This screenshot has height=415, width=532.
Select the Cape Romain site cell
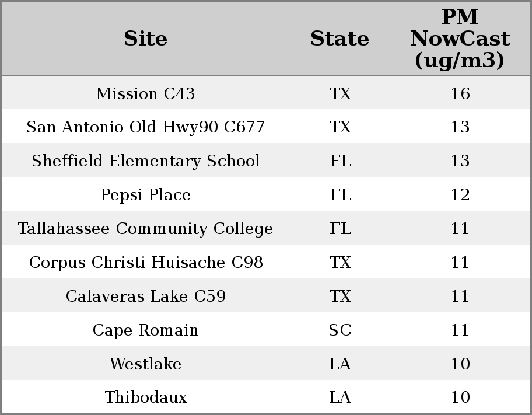coord(146,330)
